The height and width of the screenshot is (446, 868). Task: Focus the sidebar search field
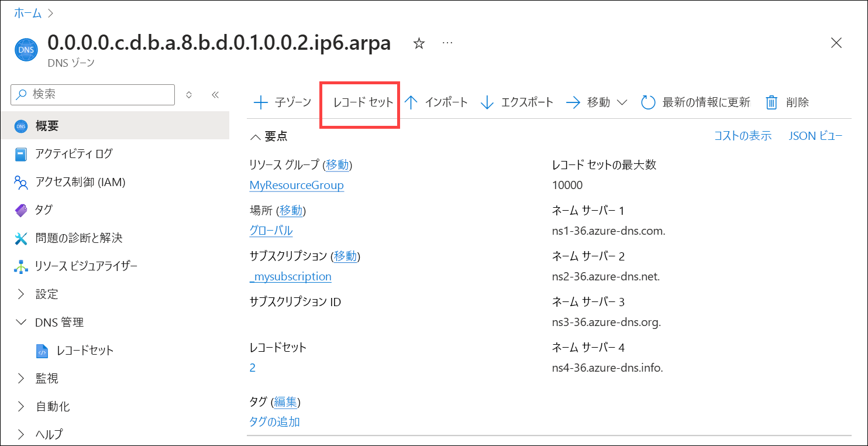coord(92,94)
